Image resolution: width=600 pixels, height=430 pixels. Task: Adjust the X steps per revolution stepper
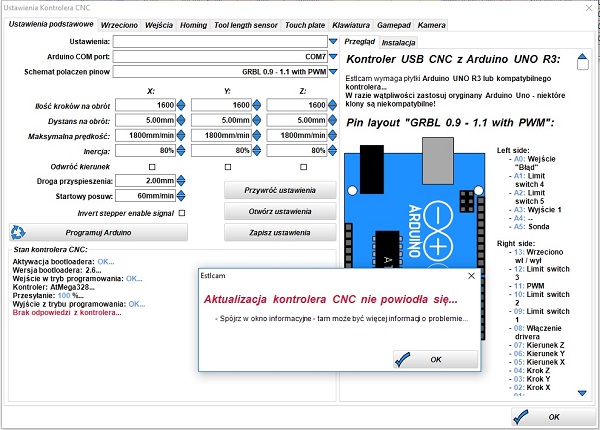(x=181, y=105)
